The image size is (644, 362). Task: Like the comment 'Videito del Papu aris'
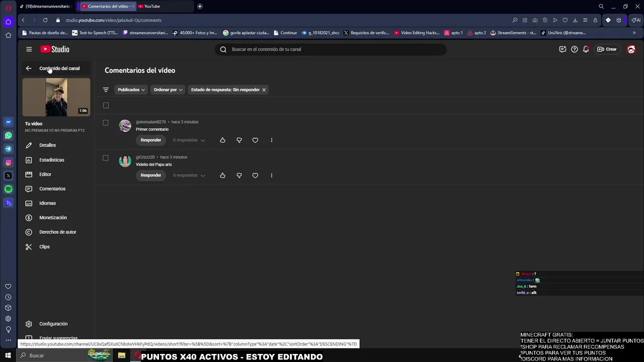[222, 175]
